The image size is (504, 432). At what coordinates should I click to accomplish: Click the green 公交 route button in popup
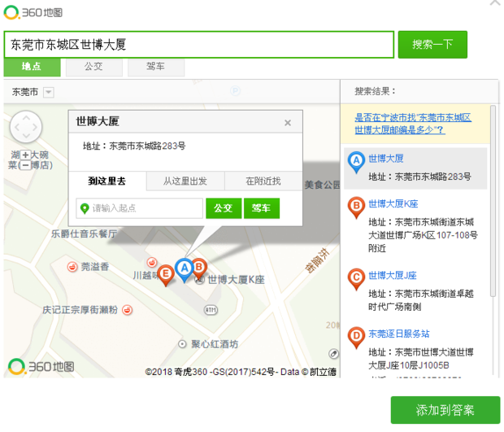(x=224, y=208)
